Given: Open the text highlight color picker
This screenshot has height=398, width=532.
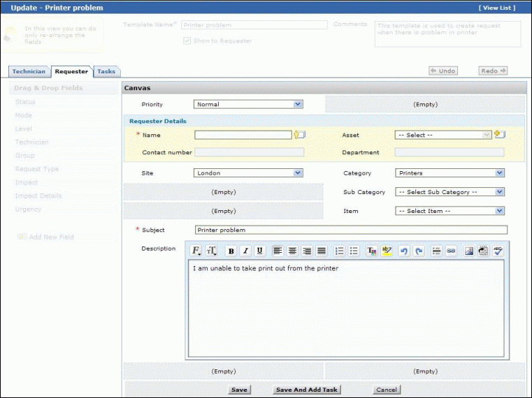Looking at the screenshot, I should click(387, 251).
